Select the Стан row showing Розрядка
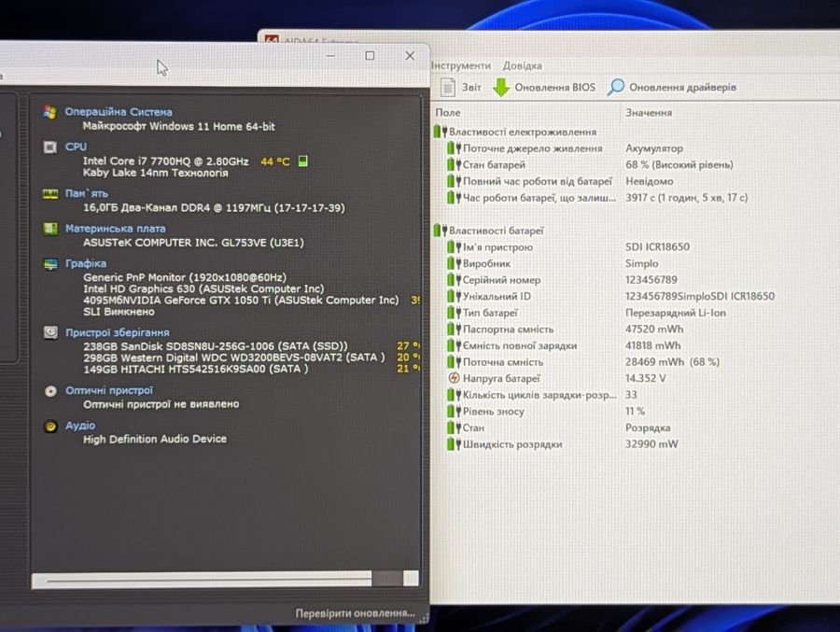Screen dimensions: 840x632 [x=559, y=428]
